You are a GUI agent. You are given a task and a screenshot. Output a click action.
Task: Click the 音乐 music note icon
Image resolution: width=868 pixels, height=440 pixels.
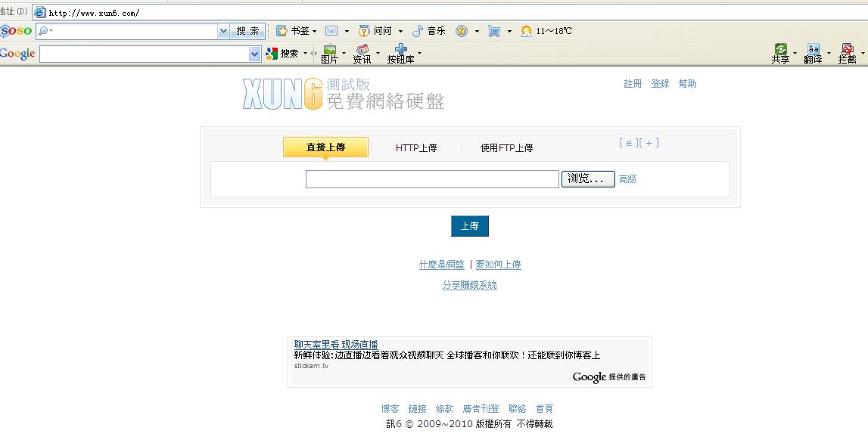pos(418,31)
